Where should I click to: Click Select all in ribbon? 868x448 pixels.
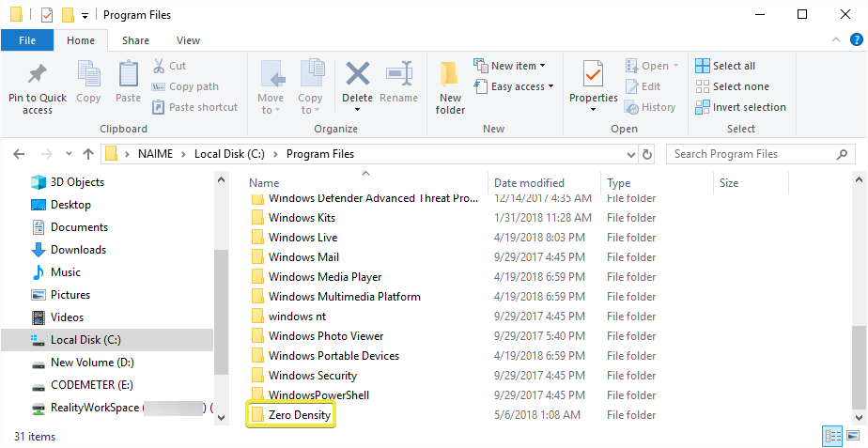pyautogui.click(x=725, y=66)
